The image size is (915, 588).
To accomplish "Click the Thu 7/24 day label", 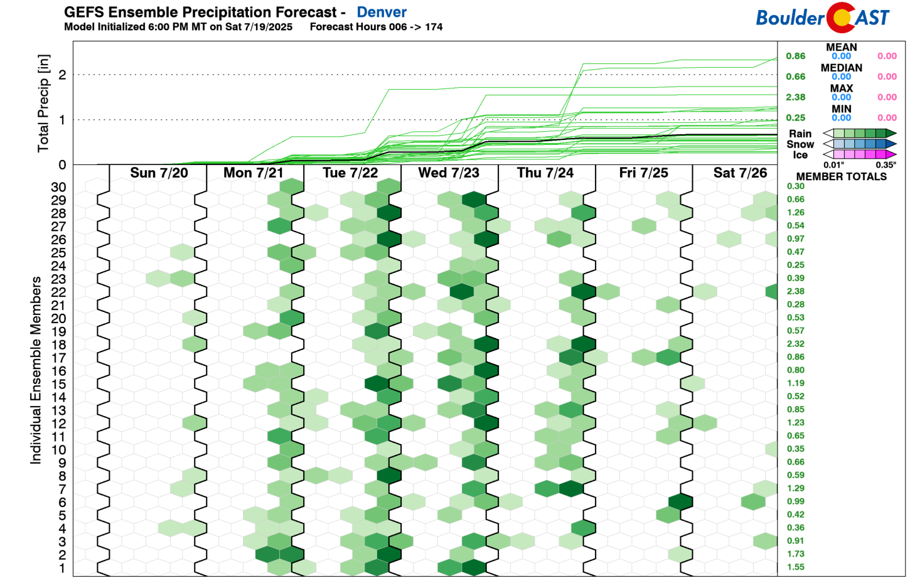I will pyautogui.click(x=545, y=173).
